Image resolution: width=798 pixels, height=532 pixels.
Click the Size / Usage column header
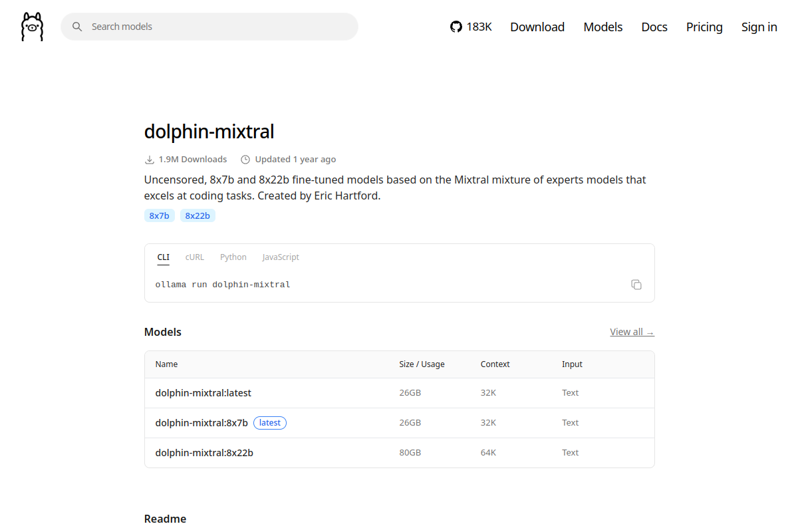pos(422,364)
